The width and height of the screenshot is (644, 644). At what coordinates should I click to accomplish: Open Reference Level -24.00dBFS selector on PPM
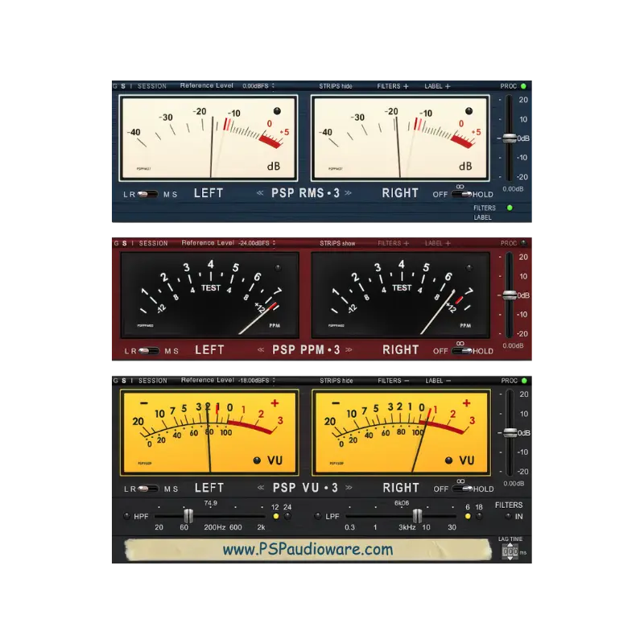click(258, 243)
